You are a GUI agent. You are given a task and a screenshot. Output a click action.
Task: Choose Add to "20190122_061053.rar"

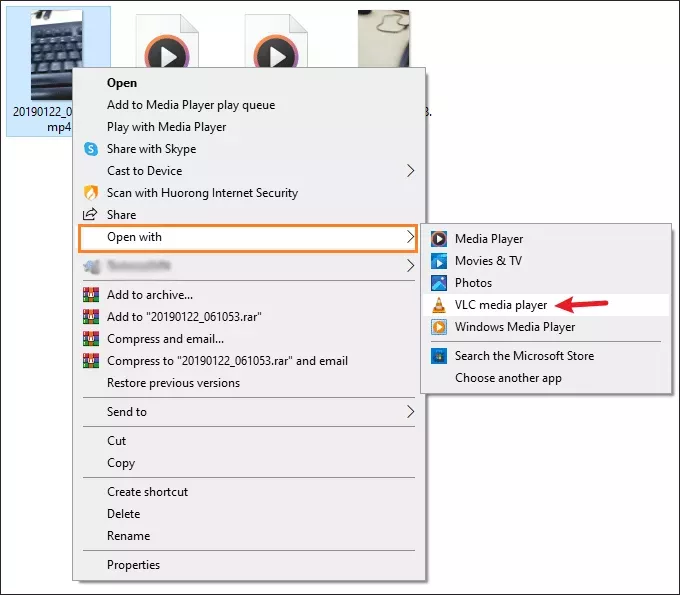coord(248,317)
